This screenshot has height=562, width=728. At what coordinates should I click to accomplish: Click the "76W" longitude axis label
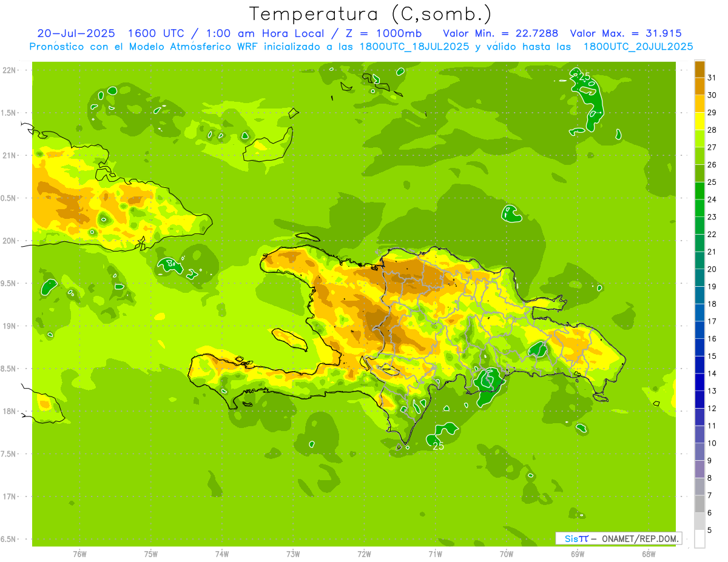coord(79,554)
